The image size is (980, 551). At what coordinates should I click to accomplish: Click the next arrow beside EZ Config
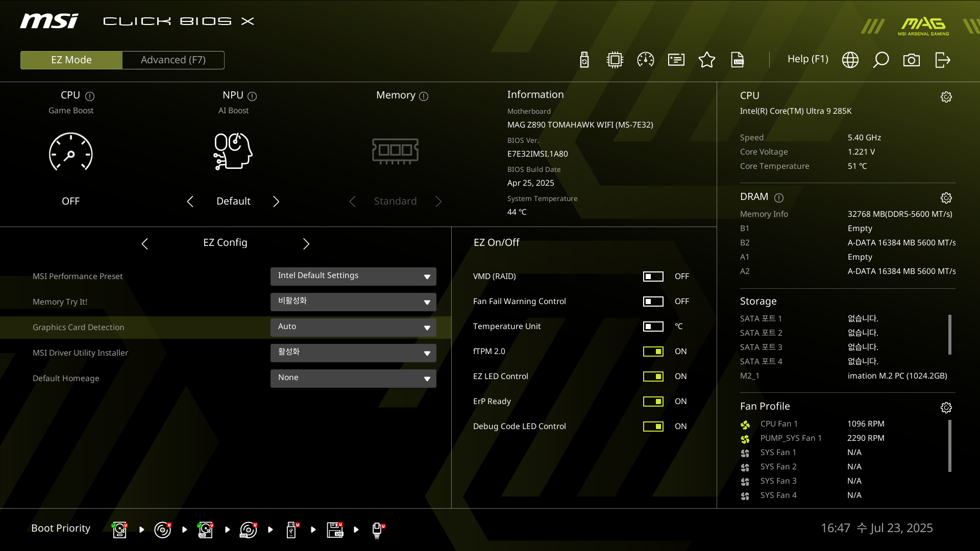point(306,244)
